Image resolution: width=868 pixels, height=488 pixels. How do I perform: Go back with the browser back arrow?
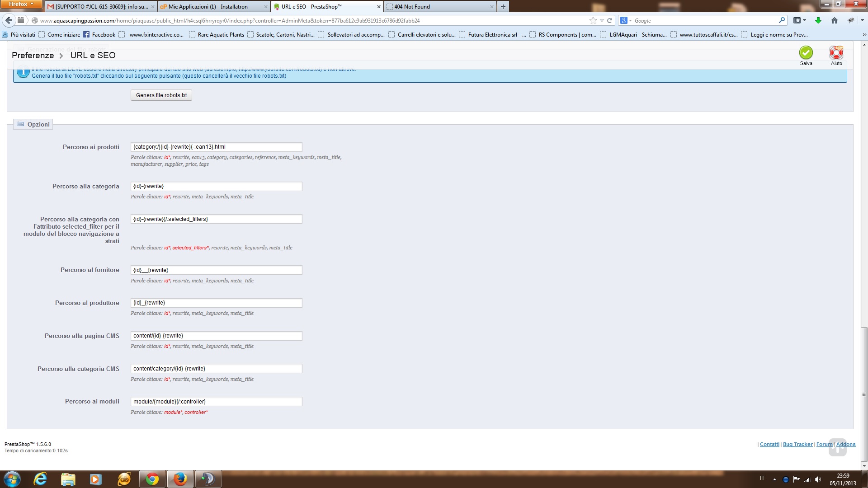(x=9, y=20)
